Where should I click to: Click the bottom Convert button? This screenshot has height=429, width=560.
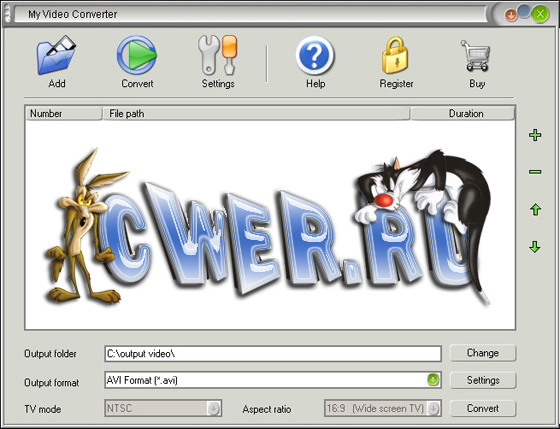tap(483, 408)
